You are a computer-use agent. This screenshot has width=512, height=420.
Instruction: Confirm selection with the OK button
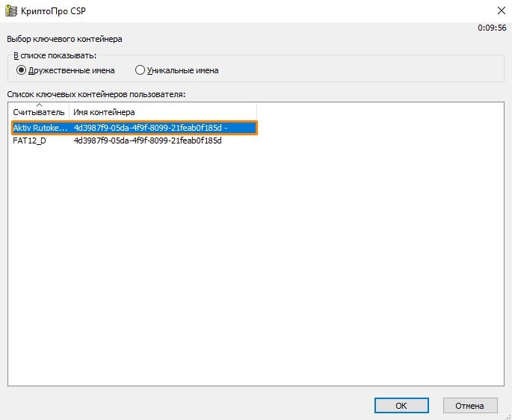coord(401,406)
